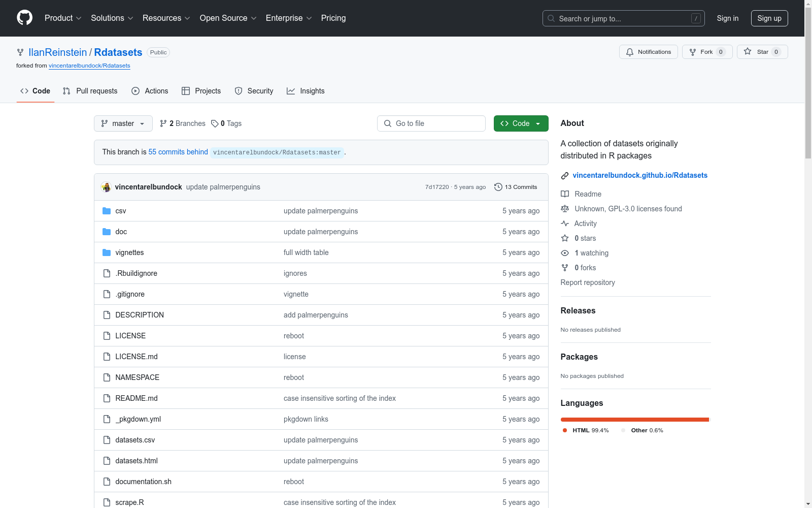Open the datasets.html file

(x=137, y=461)
